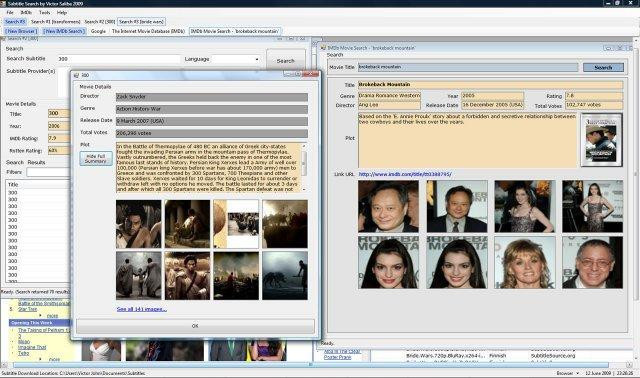This screenshot has height=378, width=640.
Task: Open first Ang Lee close-up photo
Action: [388, 207]
